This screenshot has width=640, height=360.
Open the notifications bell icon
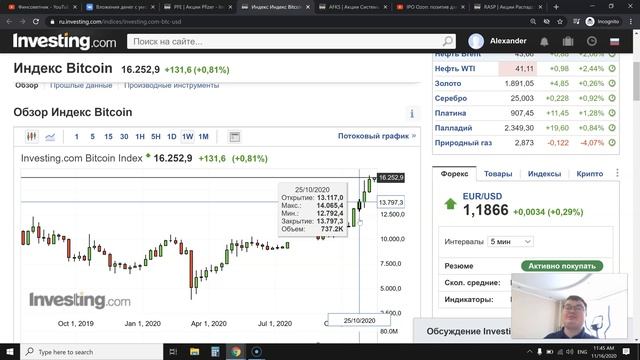[544, 41]
